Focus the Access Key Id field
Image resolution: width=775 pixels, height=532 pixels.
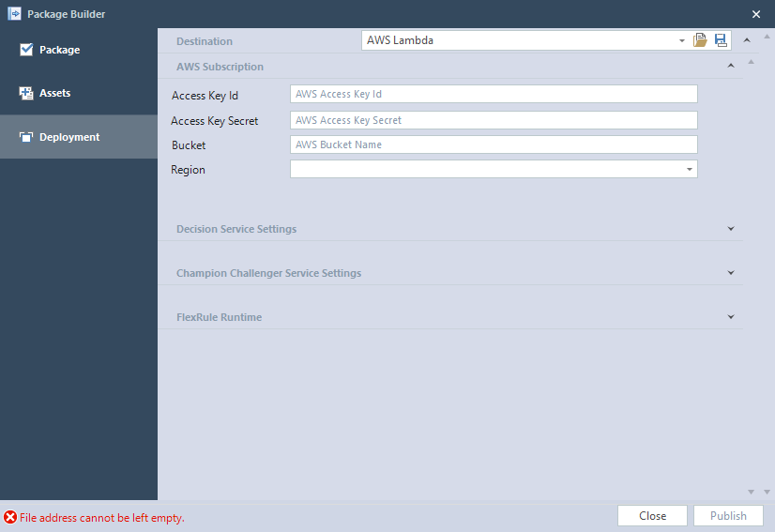point(494,94)
